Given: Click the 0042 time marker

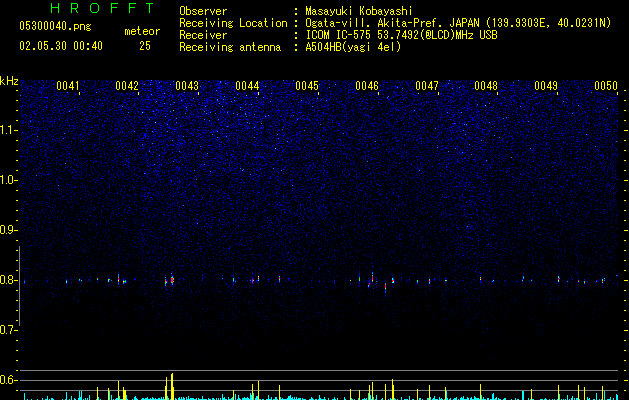Looking at the screenshot, I should pyautogui.click(x=127, y=86).
